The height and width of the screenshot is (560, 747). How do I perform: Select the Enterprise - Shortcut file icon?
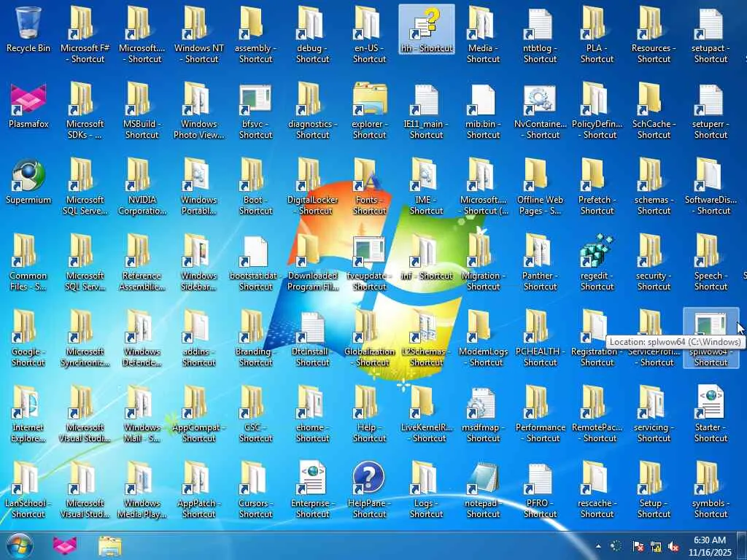312,489
